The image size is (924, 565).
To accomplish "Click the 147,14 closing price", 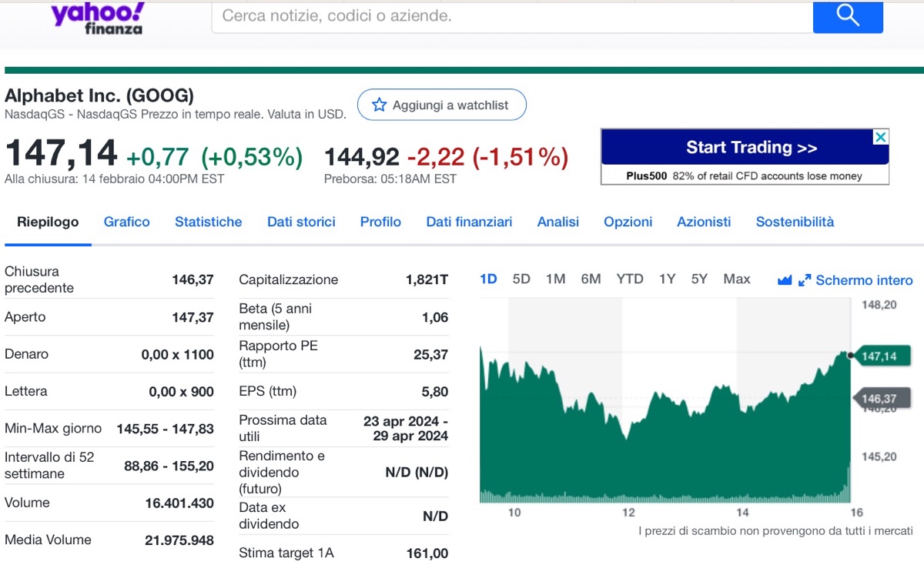I will click(x=61, y=153).
